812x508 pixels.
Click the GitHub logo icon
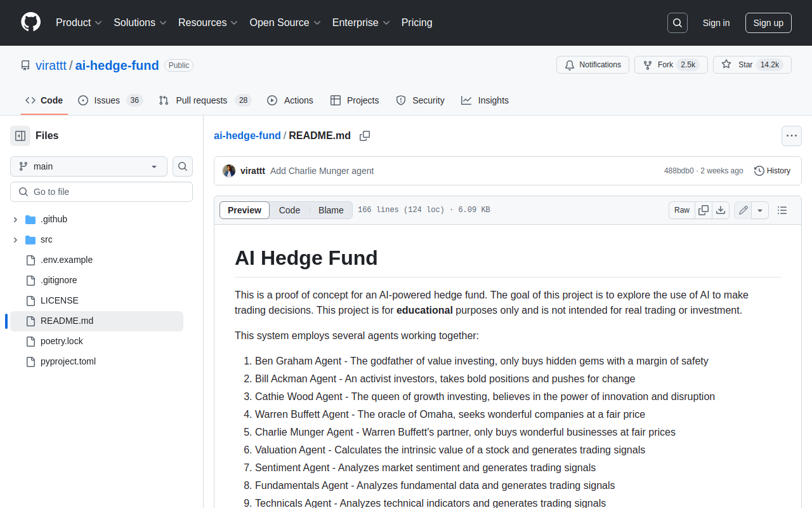tap(30, 22)
